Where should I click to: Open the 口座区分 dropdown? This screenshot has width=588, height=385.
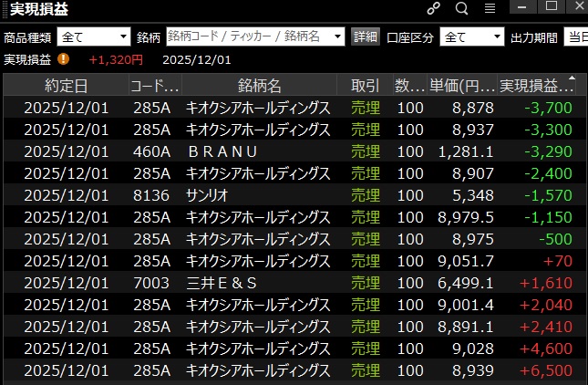471,37
